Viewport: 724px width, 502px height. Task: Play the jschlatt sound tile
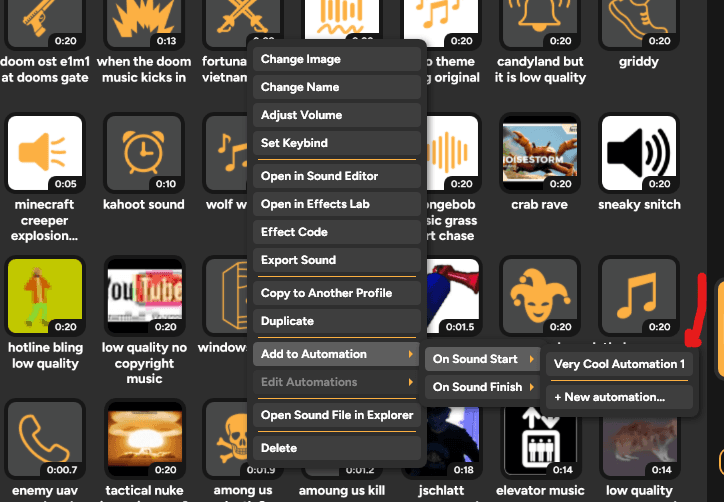tap(452, 441)
